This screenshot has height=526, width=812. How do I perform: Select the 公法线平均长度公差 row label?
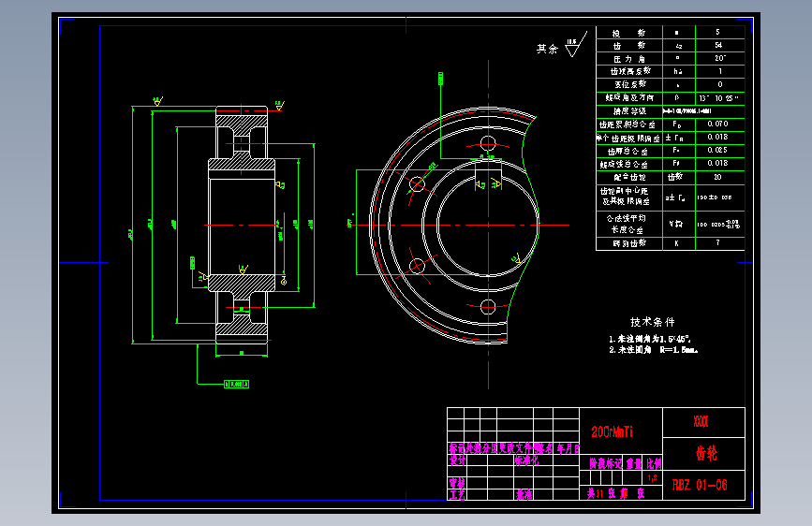(x=626, y=224)
